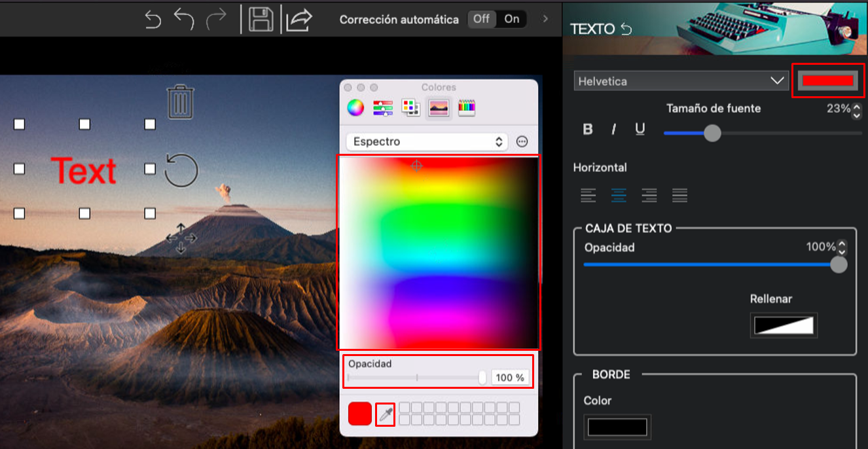The height and width of the screenshot is (449, 868).
Task: Click the Rellenar fill swatch
Action: pos(784,325)
